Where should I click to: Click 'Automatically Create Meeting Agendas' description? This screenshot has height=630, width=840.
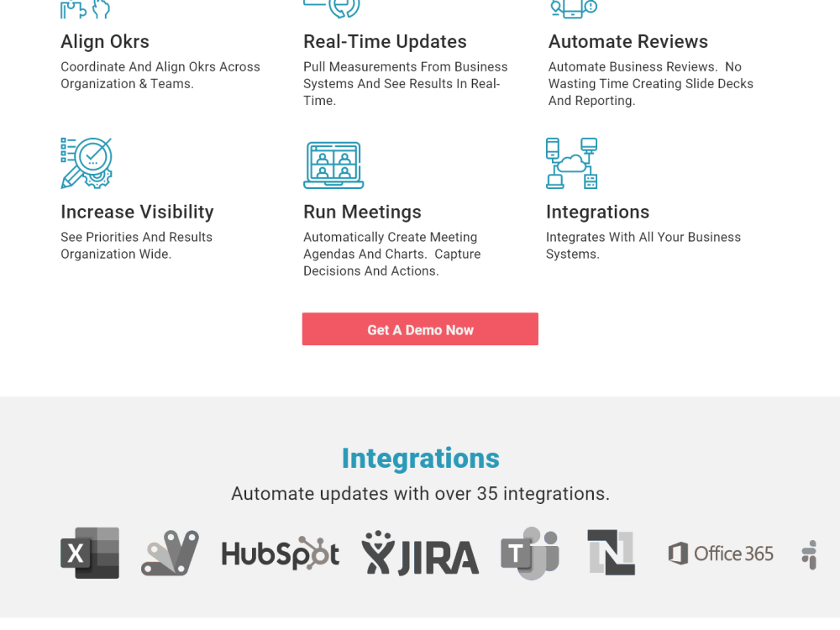(x=392, y=254)
